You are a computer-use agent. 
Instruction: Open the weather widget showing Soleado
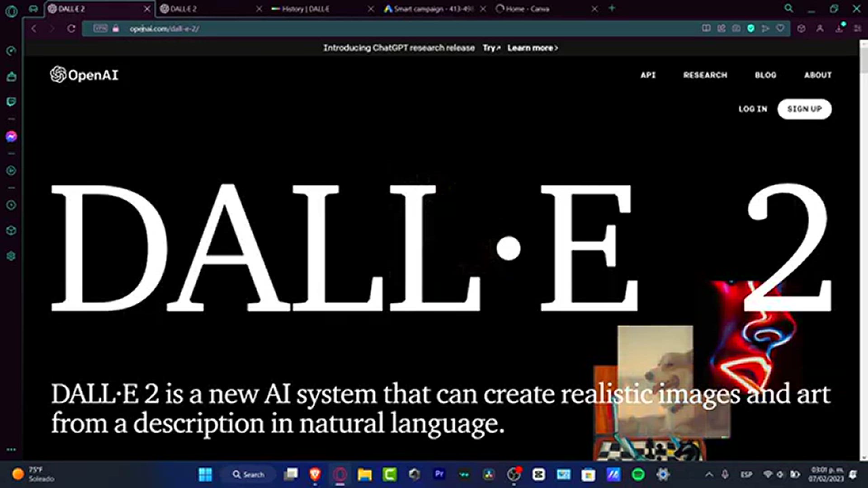coord(33,474)
